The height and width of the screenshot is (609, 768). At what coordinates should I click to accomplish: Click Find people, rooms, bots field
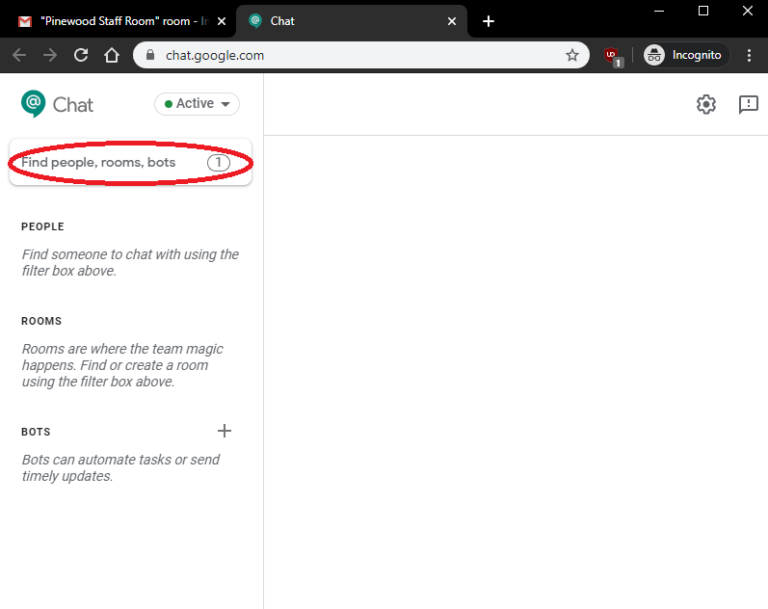[110, 162]
